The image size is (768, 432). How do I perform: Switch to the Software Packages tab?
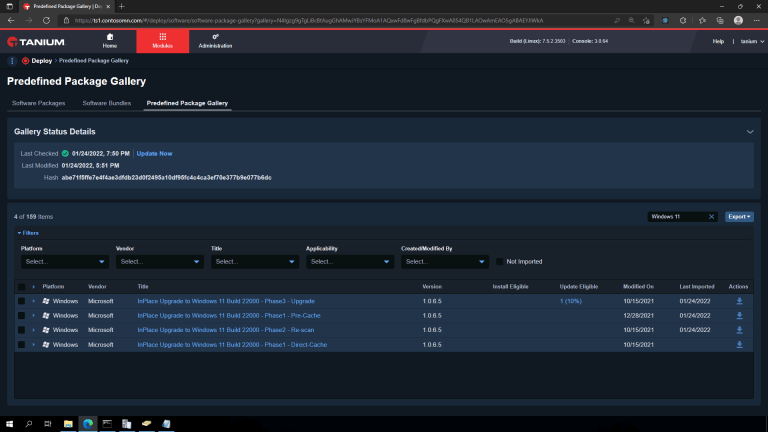[x=40, y=103]
